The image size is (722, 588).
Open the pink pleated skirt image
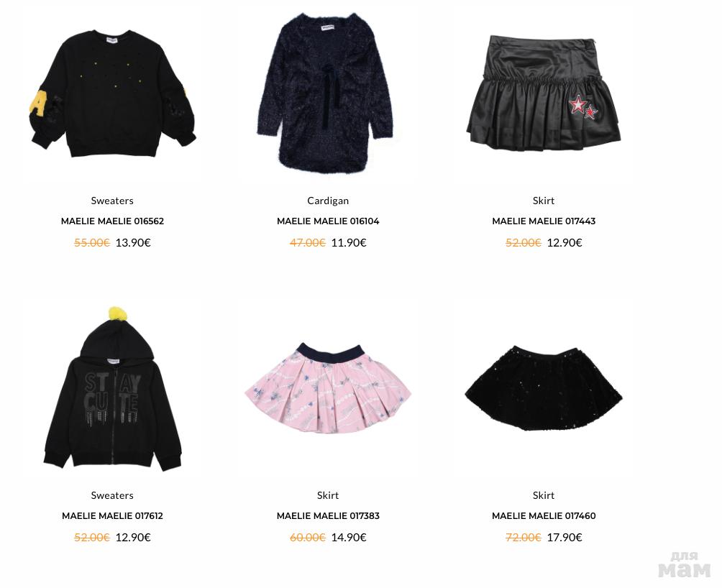[328, 388]
